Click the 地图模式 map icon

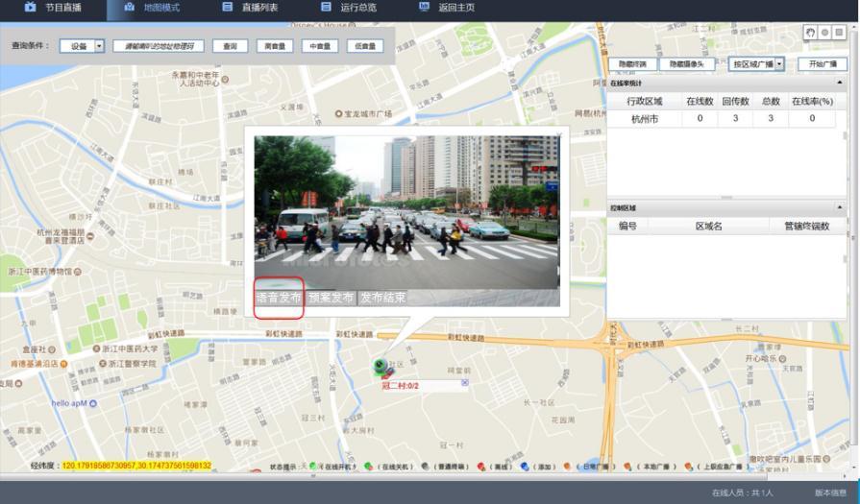[x=129, y=7]
